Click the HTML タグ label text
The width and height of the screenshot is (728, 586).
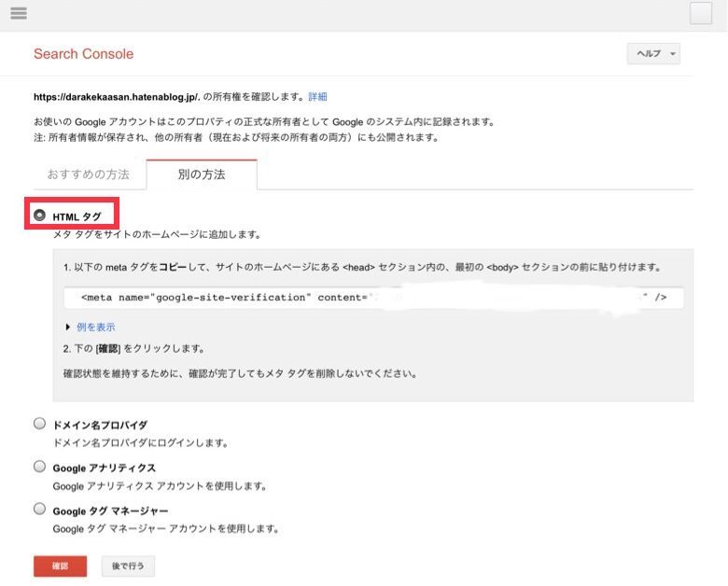[x=77, y=216]
